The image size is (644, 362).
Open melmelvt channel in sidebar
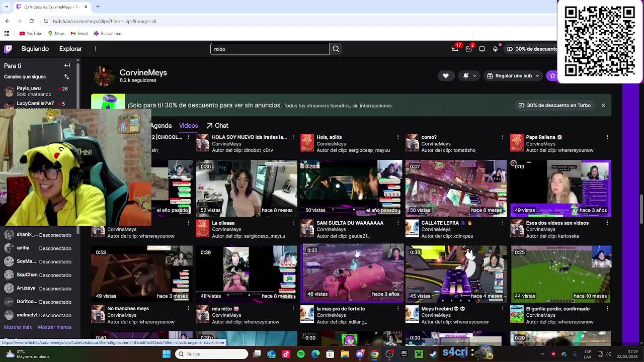click(38, 315)
